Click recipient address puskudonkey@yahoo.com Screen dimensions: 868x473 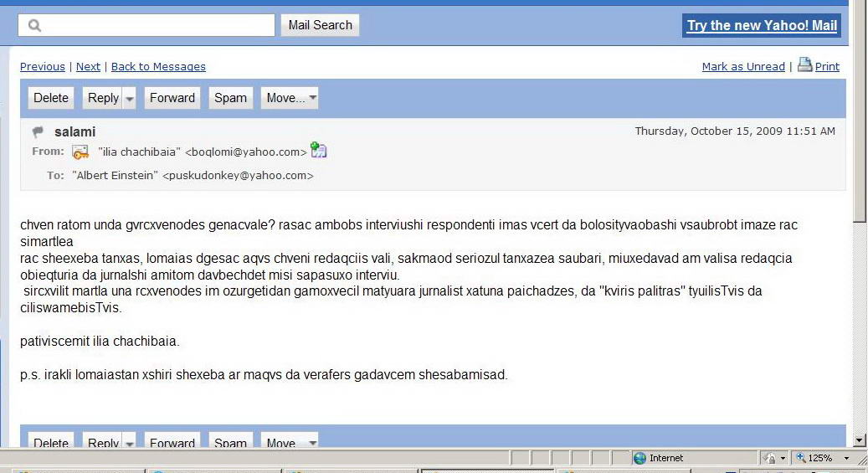click(238, 176)
